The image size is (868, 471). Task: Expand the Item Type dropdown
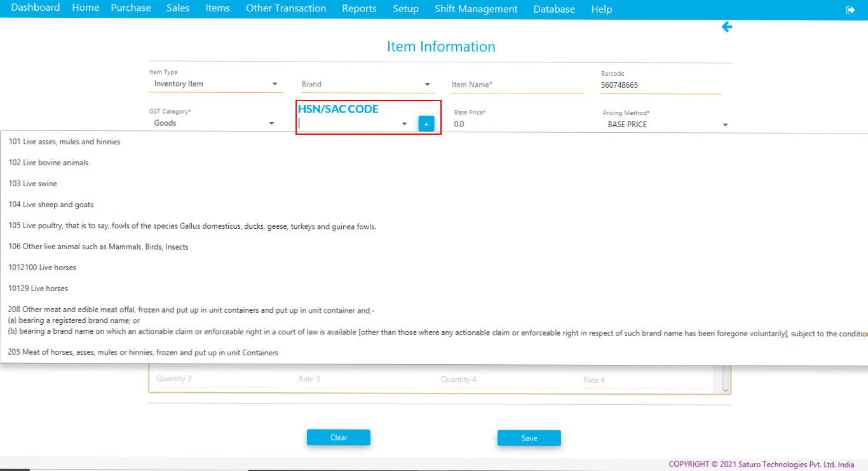pyautogui.click(x=275, y=84)
